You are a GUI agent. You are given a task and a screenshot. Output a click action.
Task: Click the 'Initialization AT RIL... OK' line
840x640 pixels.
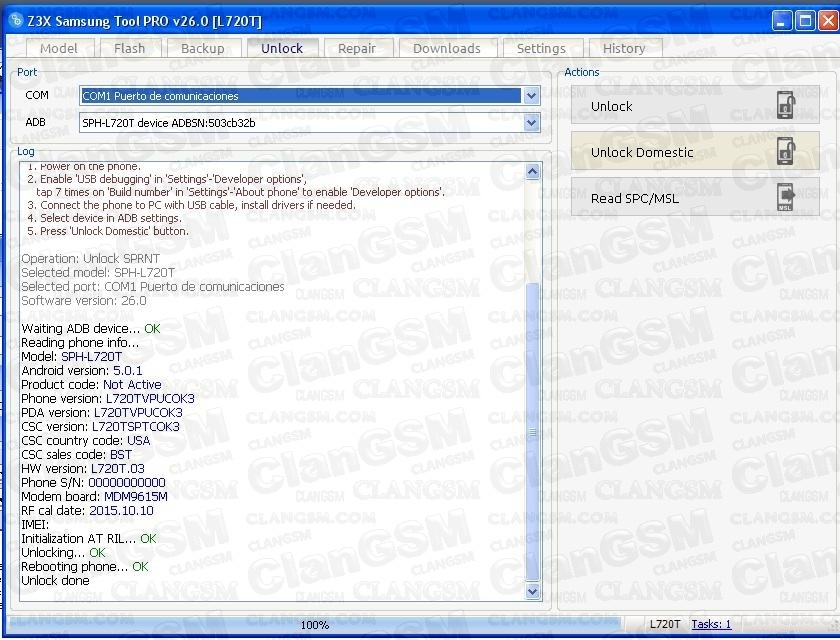coord(89,539)
